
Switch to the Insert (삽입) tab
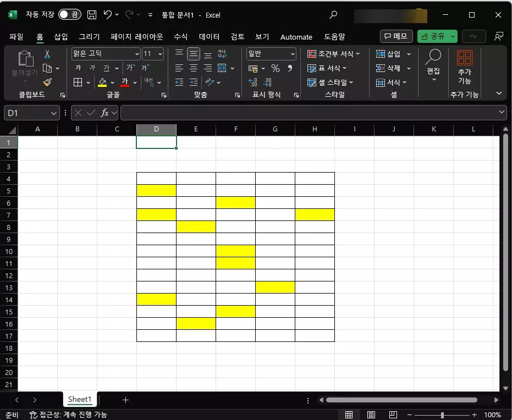click(60, 37)
